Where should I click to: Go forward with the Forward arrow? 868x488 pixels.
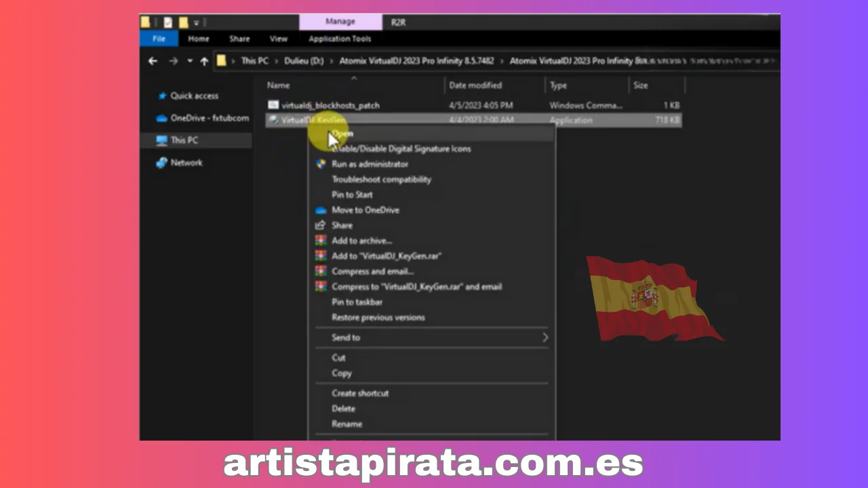(x=174, y=61)
